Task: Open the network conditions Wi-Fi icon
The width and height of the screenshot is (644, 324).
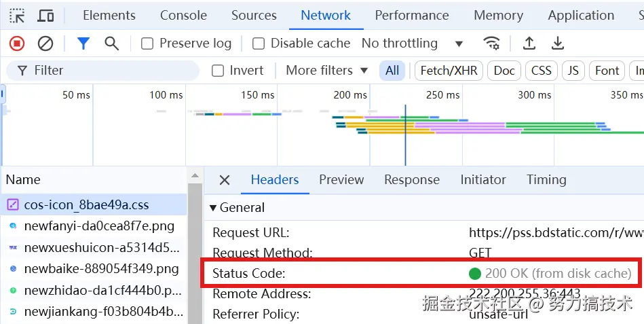Action: (491, 43)
